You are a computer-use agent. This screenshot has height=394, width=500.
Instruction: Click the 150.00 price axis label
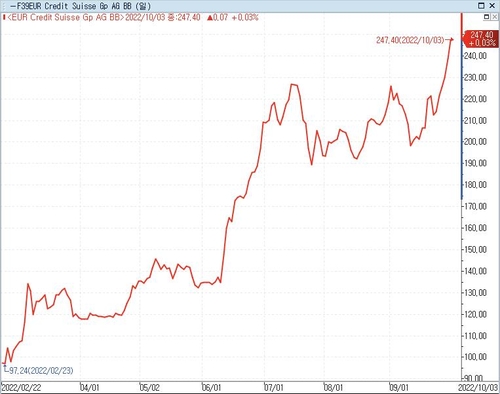pos(475,249)
